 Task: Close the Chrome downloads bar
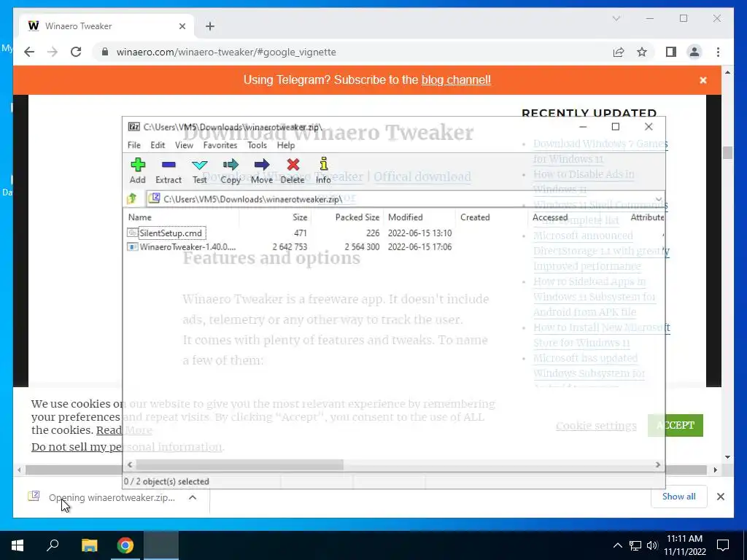[720, 497]
